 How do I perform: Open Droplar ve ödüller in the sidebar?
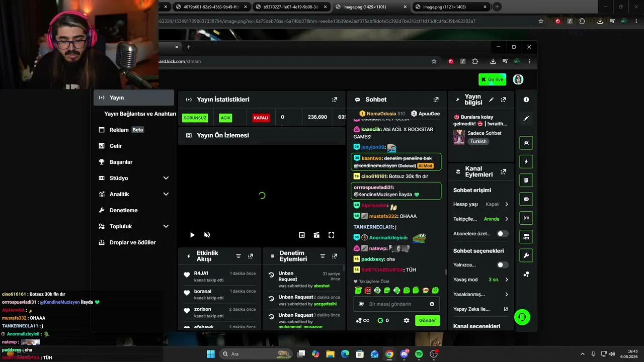click(x=134, y=242)
